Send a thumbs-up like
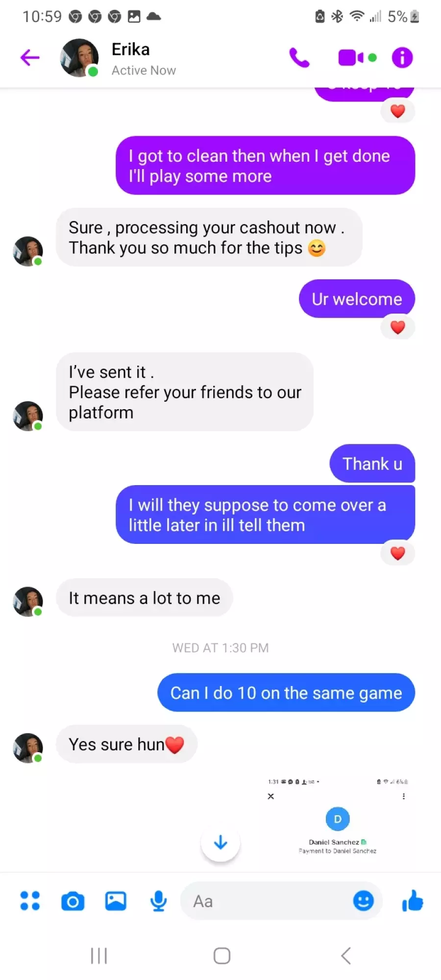 (412, 900)
